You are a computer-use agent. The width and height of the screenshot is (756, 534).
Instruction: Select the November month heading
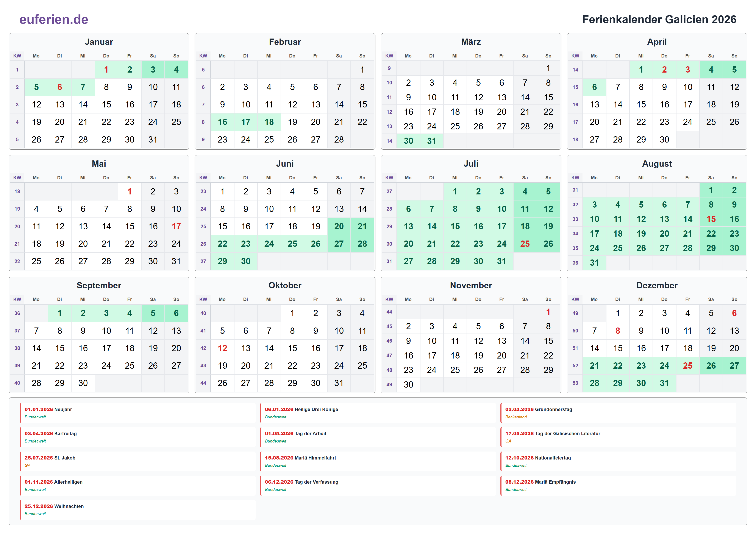pyautogui.click(x=471, y=285)
